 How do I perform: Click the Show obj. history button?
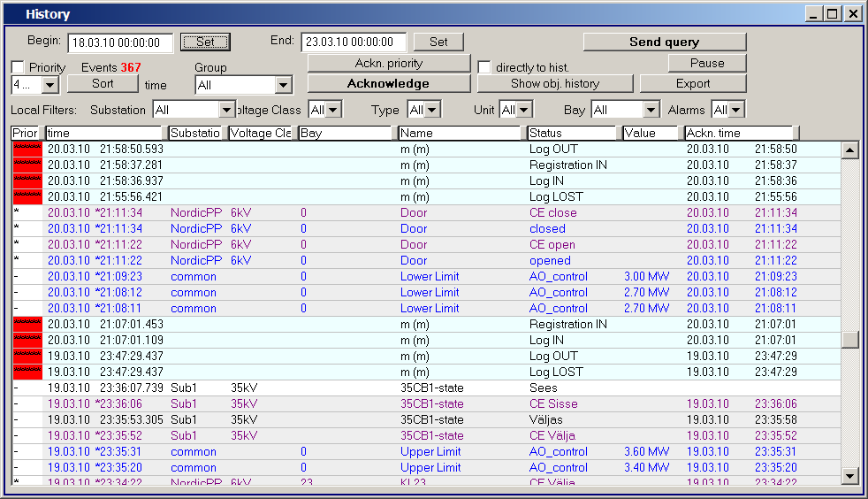555,83
